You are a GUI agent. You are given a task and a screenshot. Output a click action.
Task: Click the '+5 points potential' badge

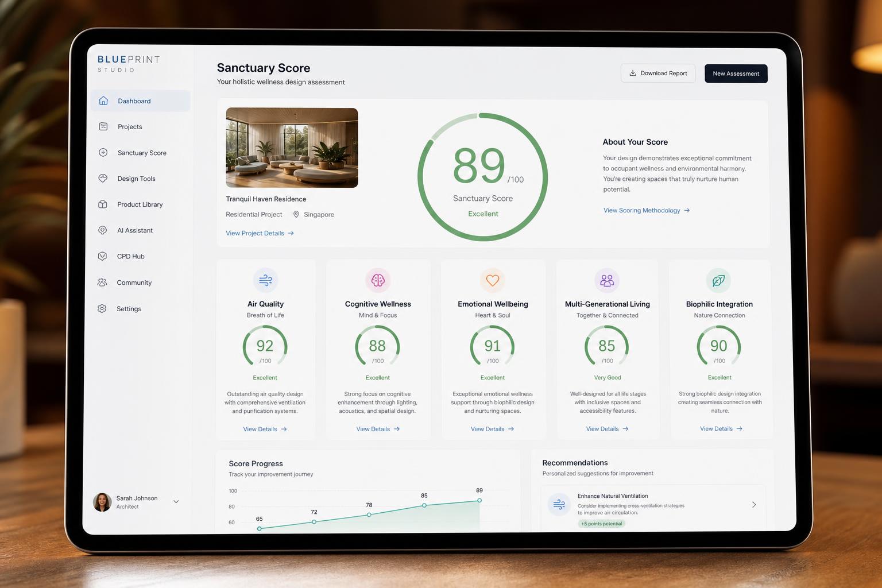pyautogui.click(x=601, y=524)
